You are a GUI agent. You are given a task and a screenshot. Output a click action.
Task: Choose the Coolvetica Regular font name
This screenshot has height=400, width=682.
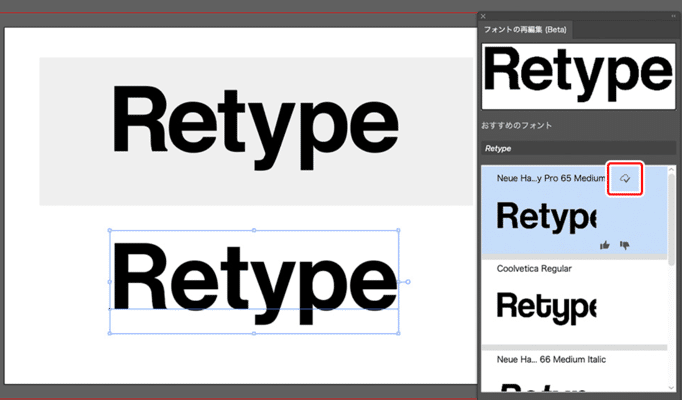coord(534,269)
